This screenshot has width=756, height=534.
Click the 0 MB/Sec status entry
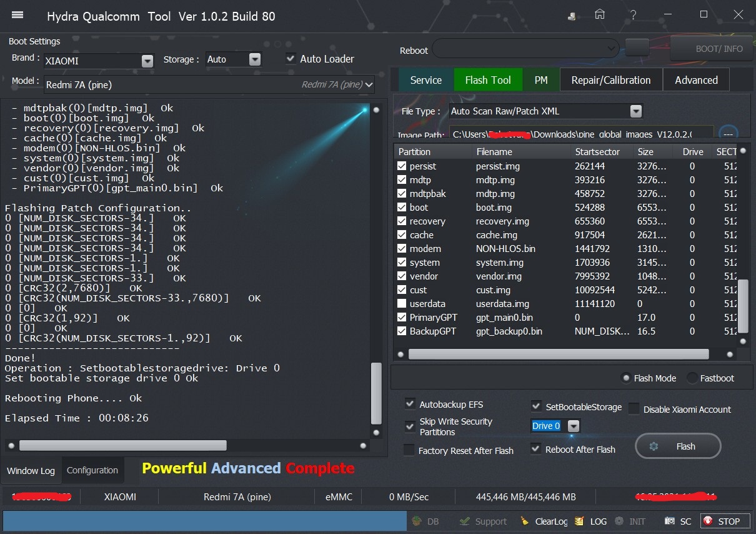pyautogui.click(x=409, y=497)
